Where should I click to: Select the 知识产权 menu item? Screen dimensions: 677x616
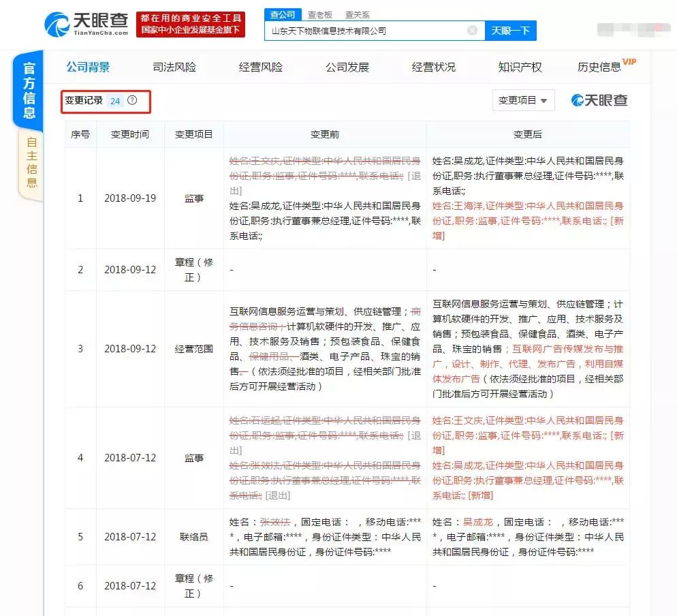click(520, 67)
